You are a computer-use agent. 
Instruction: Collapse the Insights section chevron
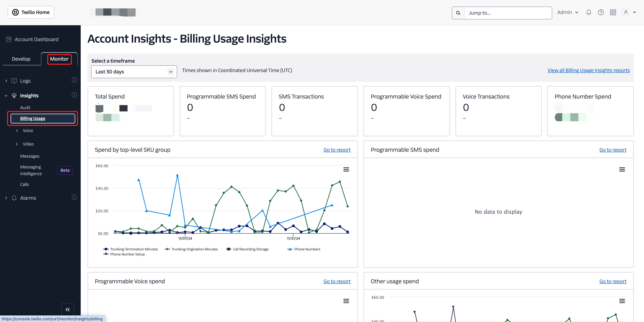[6, 96]
